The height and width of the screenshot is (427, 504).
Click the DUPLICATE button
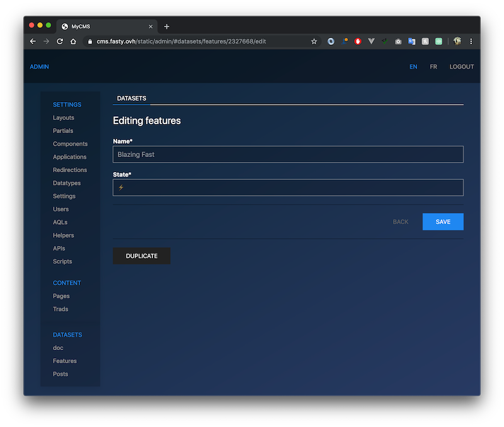(141, 256)
